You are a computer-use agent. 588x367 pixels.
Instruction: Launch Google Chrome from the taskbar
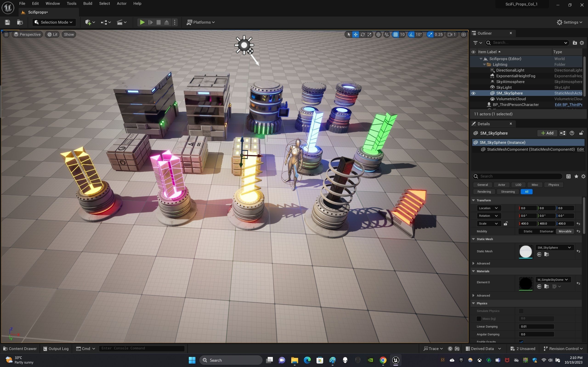tap(383, 360)
